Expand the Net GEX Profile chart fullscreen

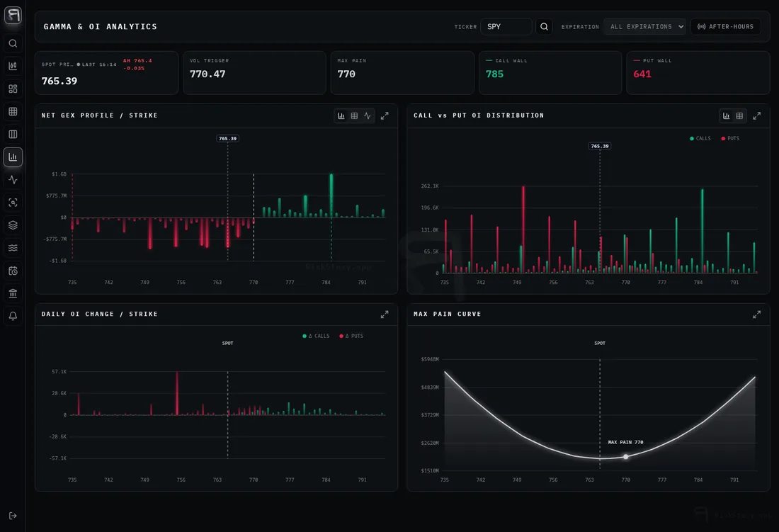click(385, 115)
